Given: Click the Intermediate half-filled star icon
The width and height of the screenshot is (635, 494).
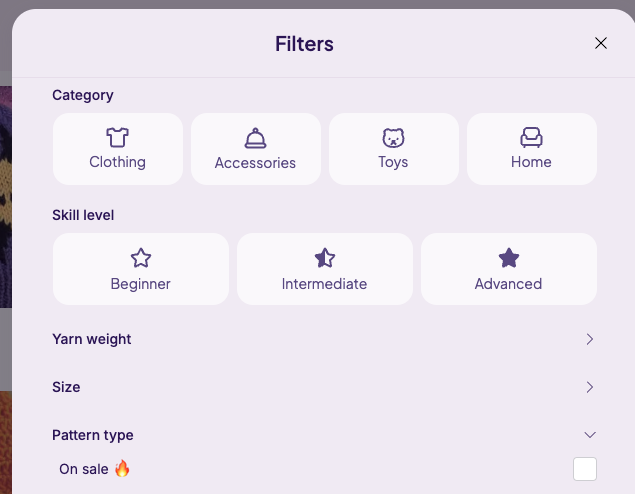Looking at the screenshot, I should (325, 258).
